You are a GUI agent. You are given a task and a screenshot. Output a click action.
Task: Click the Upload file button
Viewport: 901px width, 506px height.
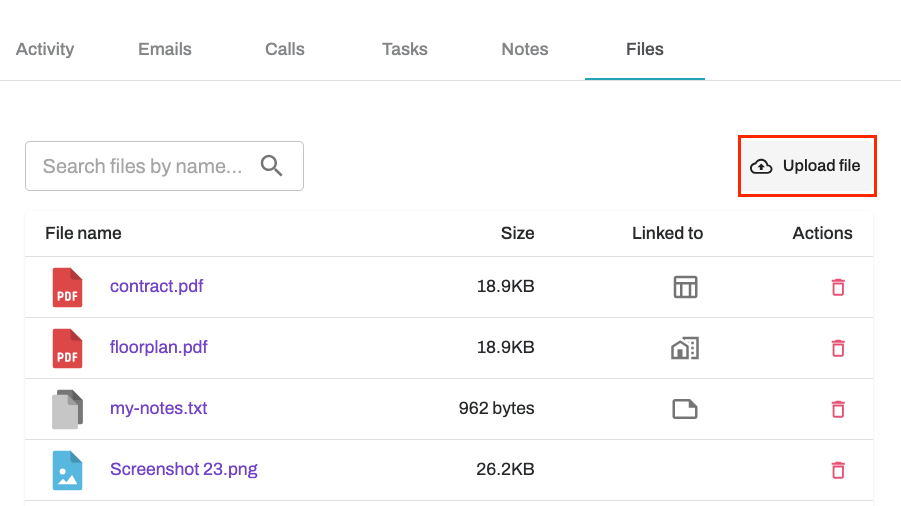pyautogui.click(x=807, y=166)
